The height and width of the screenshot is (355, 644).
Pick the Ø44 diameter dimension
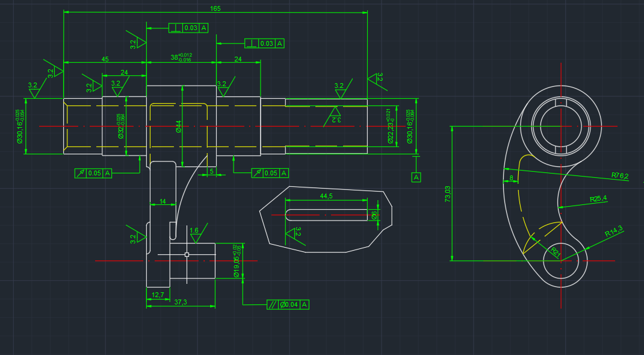(179, 126)
